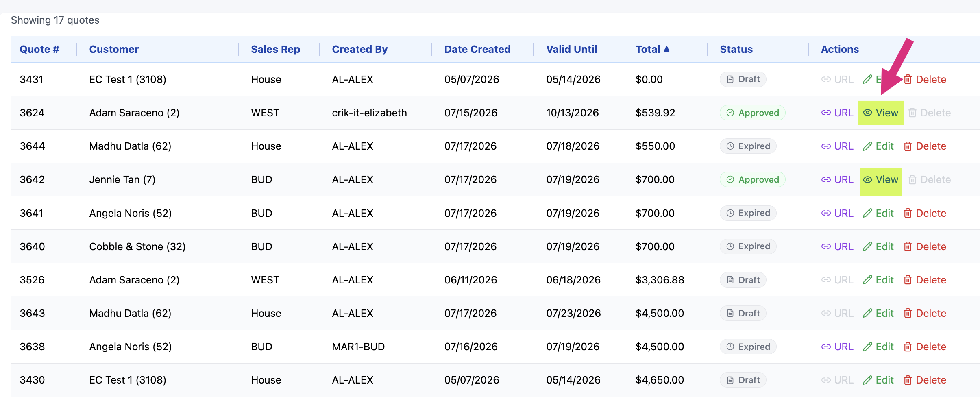Viewport: 980px width, 401px height.
Task: Click the pencil Edit icon for quote 3526
Action: (x=878, y=280)
